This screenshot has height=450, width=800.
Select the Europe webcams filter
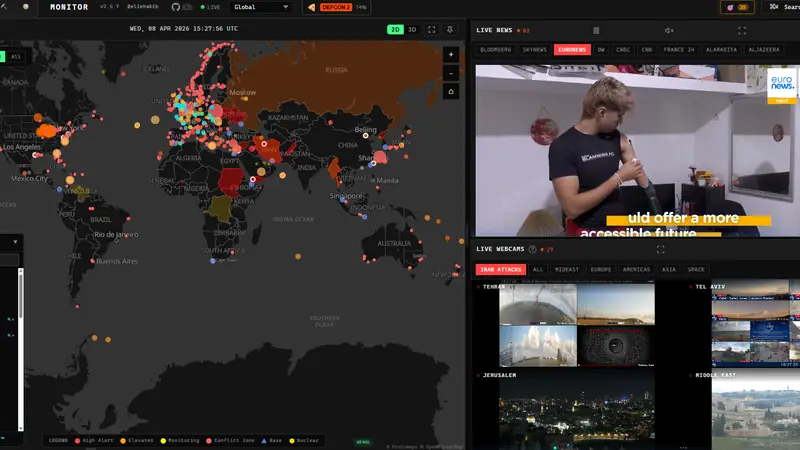(x=601, y=269)
